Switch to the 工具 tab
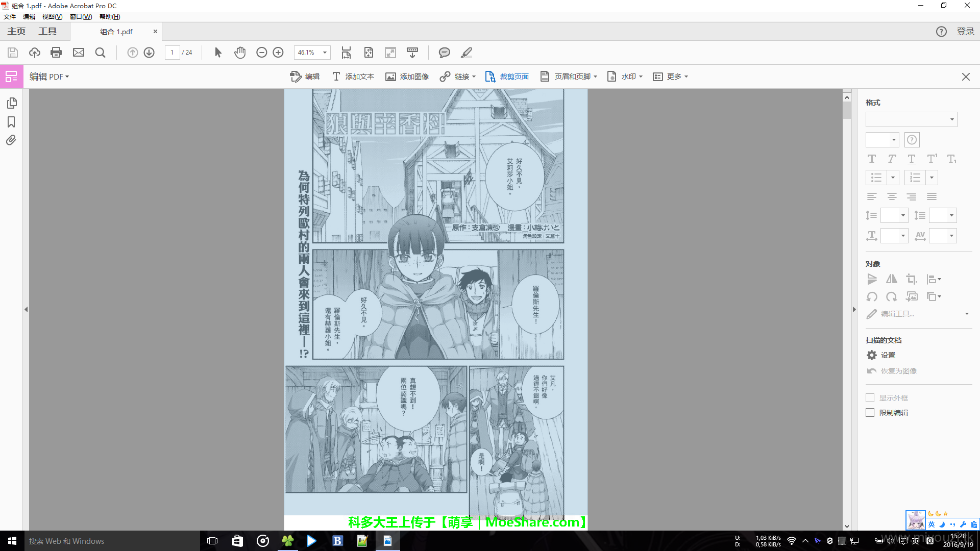This screenshot has height=551, width=980. [47, 32]
